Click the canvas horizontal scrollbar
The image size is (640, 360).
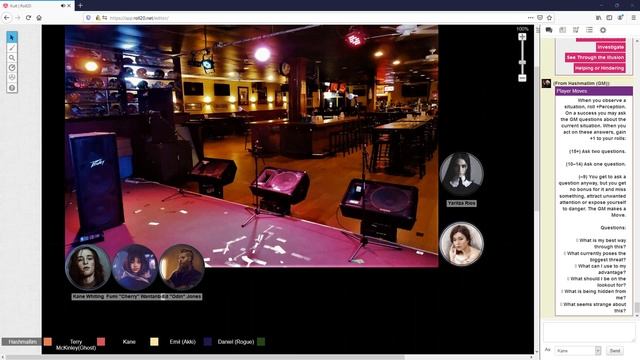pos(204,357)
